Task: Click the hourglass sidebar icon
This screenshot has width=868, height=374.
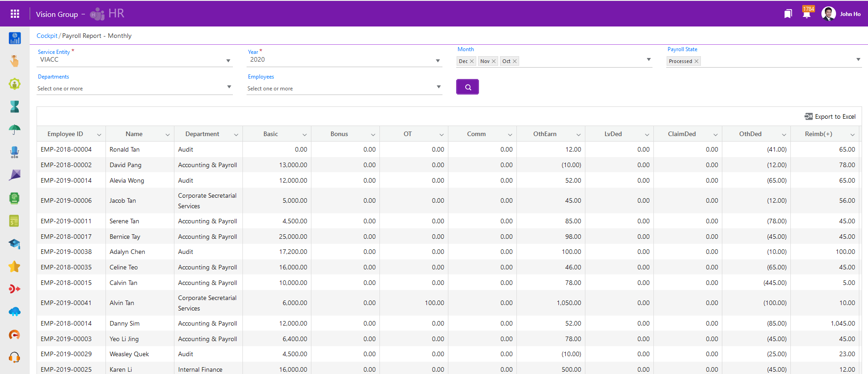Action: (15, 107)
